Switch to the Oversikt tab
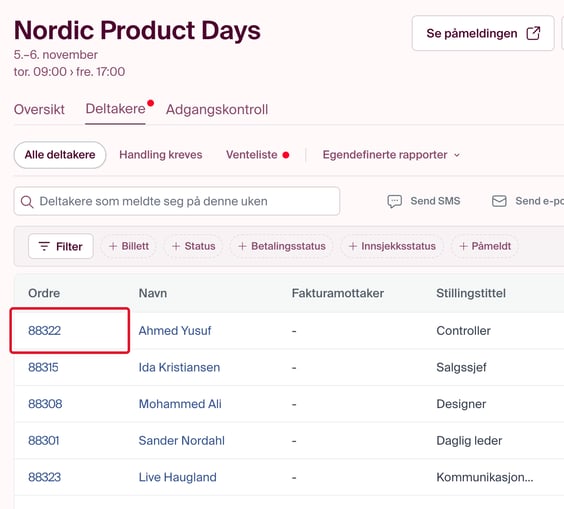564x509 pixels. tap(39, 109)
